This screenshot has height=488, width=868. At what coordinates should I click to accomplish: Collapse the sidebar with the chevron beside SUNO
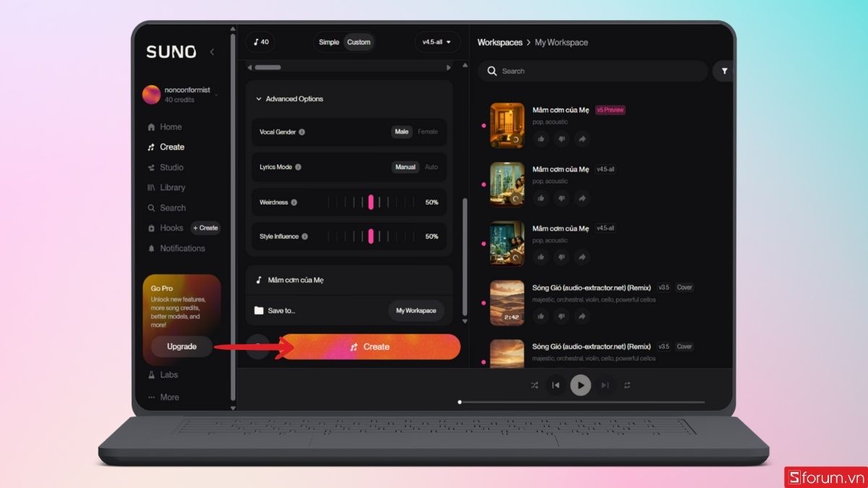point(212,52)
